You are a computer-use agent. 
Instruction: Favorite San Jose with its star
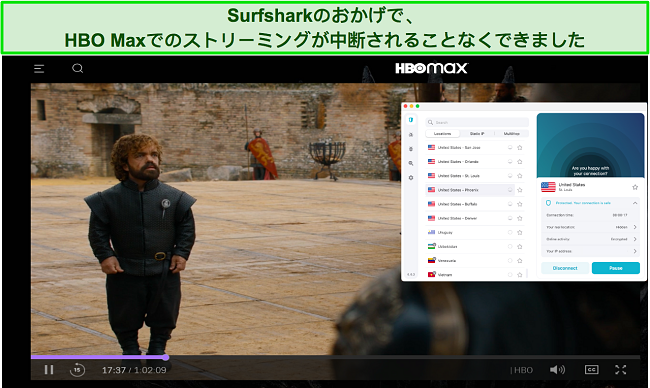click(x=520, y=148)
